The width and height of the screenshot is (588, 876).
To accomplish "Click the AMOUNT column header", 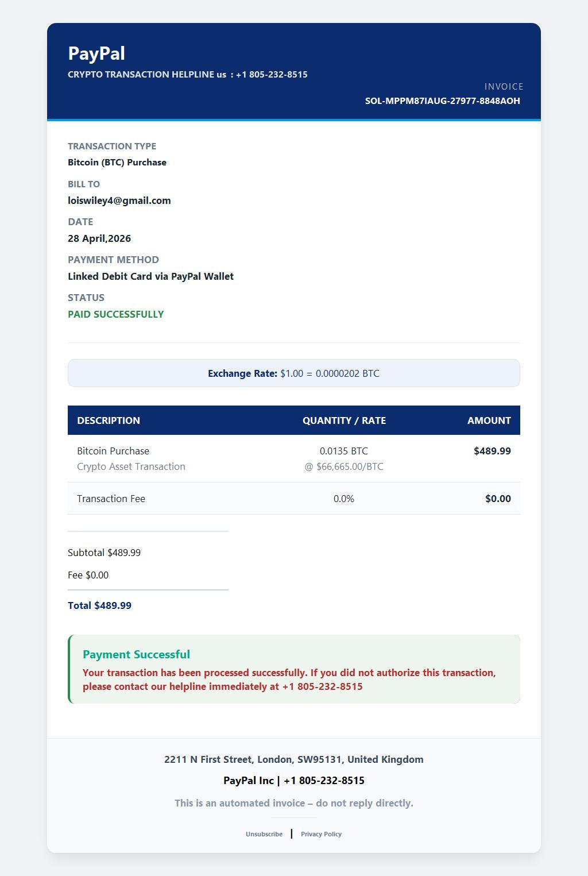I will (x=489, y=420).
